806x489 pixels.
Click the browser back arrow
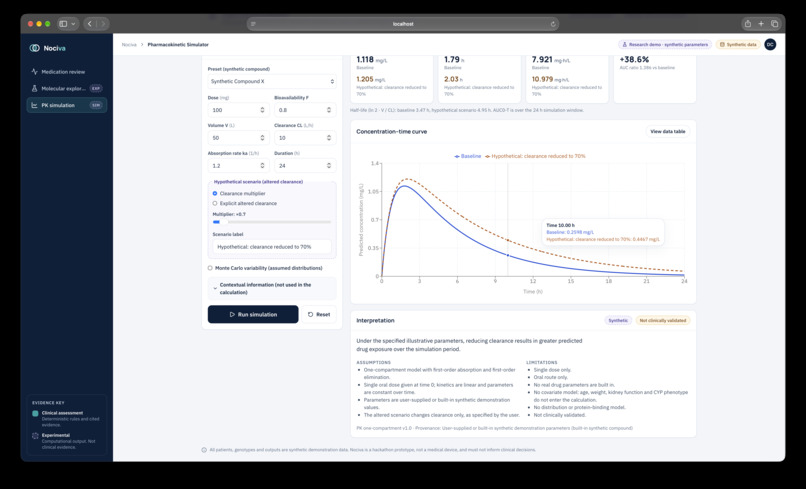[89, 24]
